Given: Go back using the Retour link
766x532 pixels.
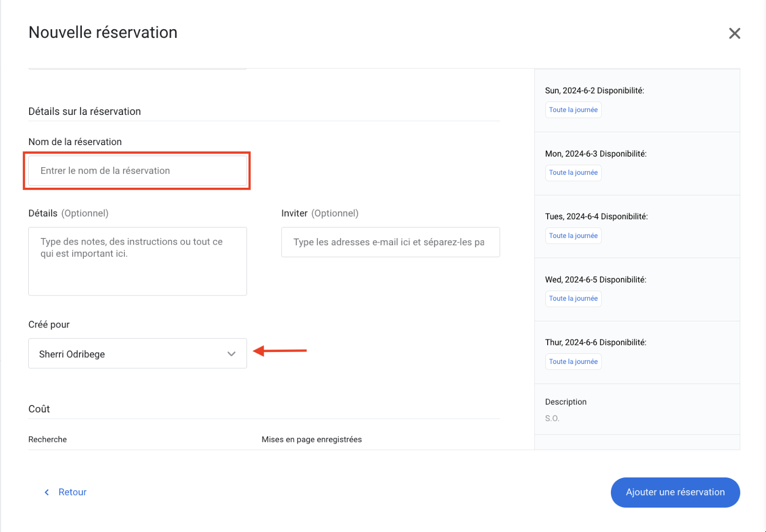Looking at the screenshot, I should coord(72,492).
